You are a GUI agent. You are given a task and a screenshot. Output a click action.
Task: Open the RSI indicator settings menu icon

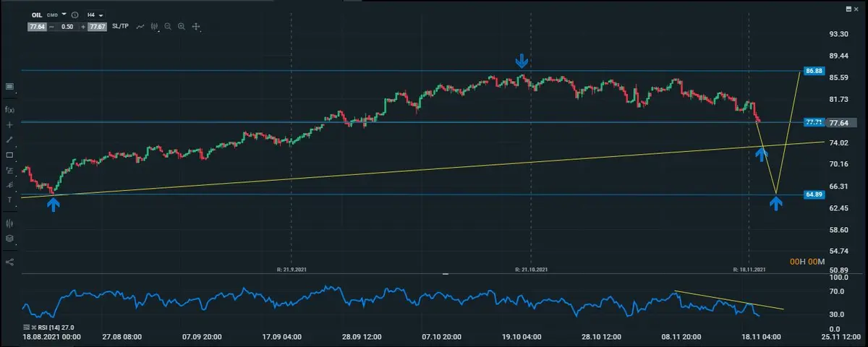click(x=26, y=327)
